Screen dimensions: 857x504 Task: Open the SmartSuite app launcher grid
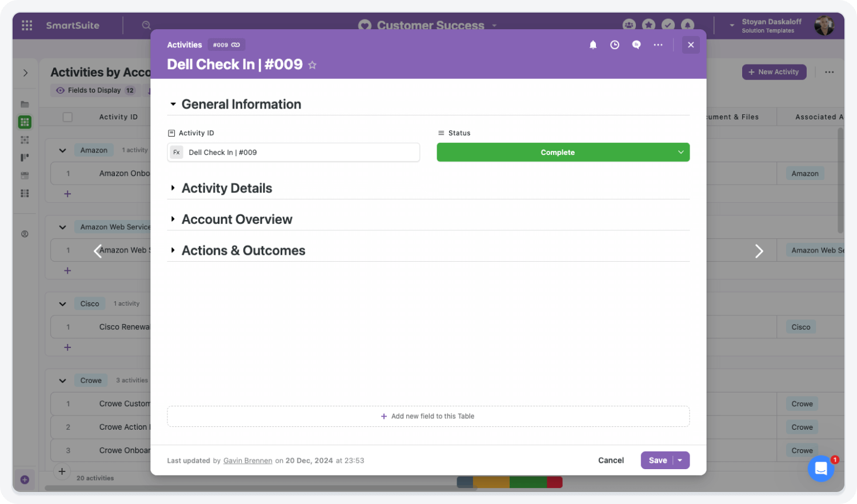point(27,25)
